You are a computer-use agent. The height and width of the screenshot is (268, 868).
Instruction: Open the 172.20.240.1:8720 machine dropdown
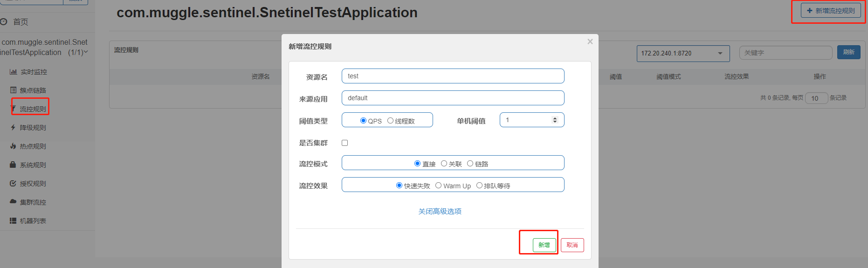coord(681,53)
